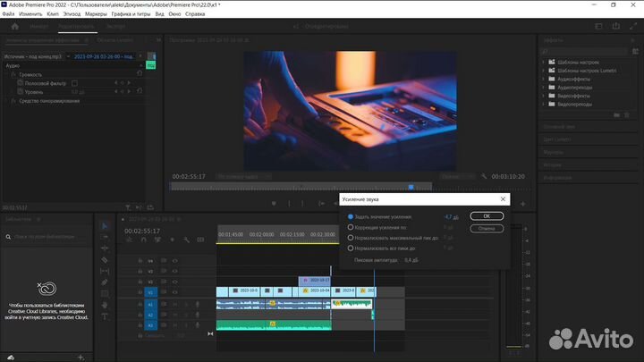This screenshot has height=362, width=644.
Task: Mute audio track A1
Action: coord(175,305)
